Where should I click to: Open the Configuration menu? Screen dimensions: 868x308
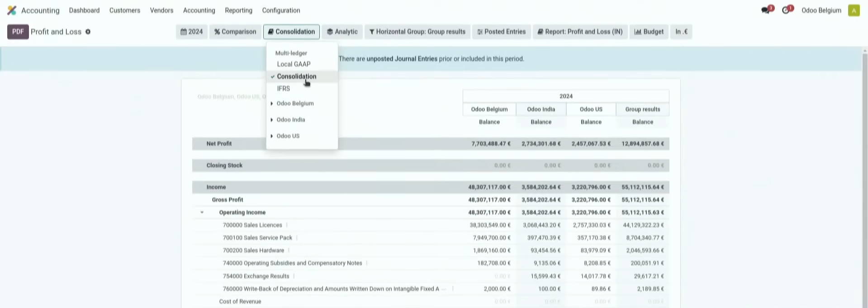point(281,10)
